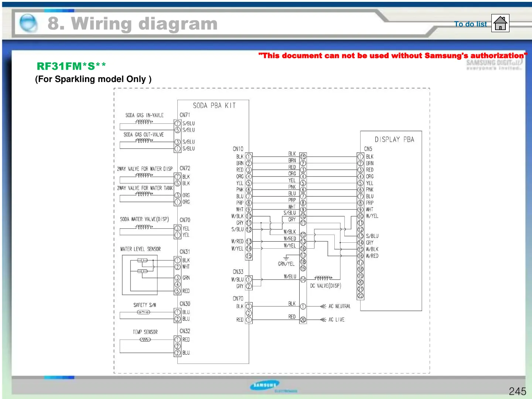Open the "To do list" link

click(471, 24)
